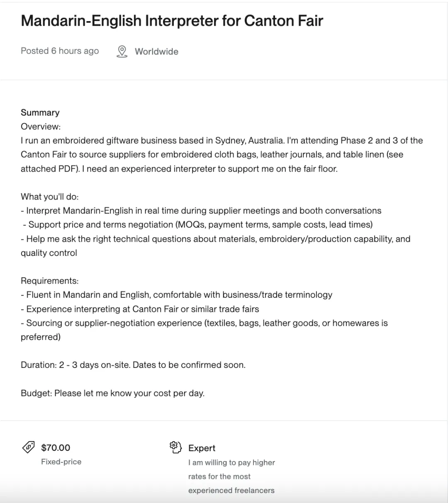Click the willing to pay higher rates text
The height and width of the screenshot is (503, 448).
click(231, 476)
